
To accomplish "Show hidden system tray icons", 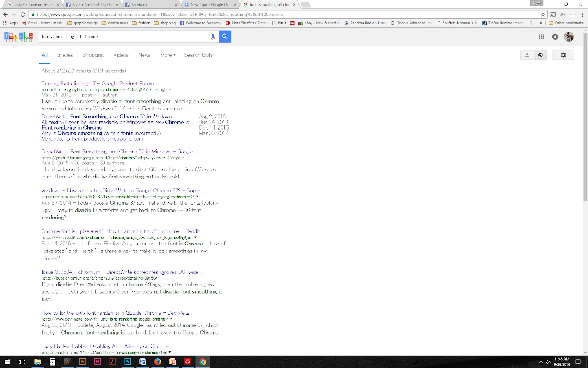I will click(x=541, y=362).
